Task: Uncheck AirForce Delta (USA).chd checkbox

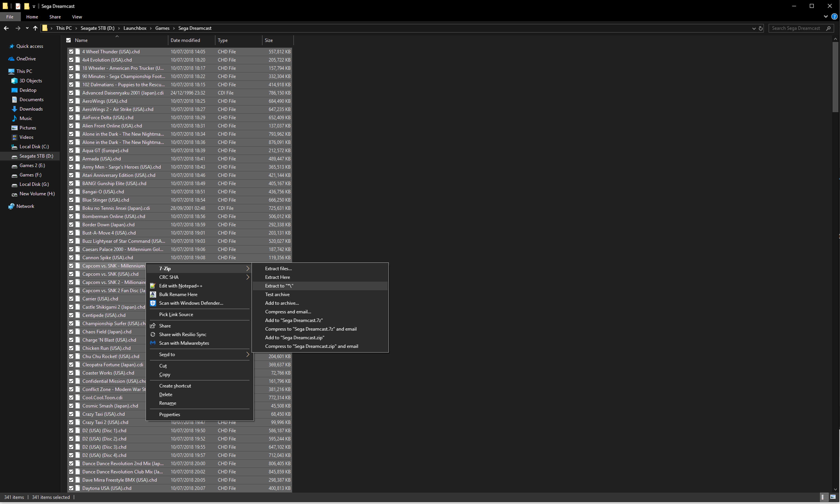Action: pos(71,117)
